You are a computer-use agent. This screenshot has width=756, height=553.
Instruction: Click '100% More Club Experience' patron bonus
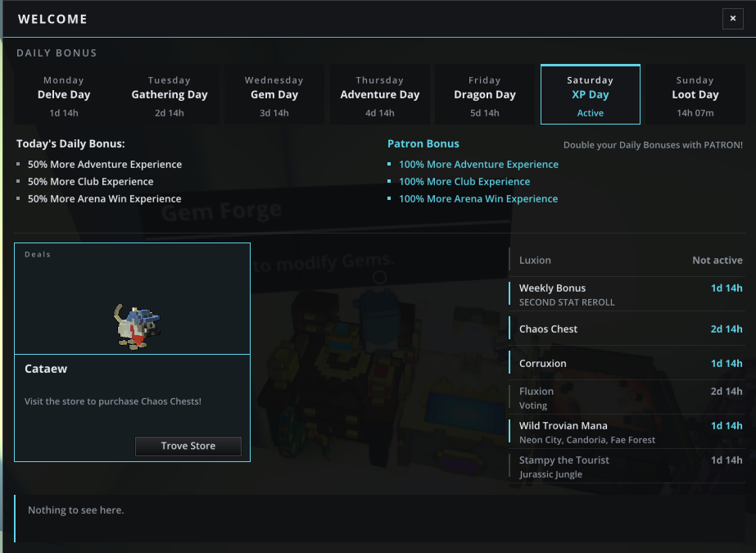pyautogui.click(x=464, y=182)
